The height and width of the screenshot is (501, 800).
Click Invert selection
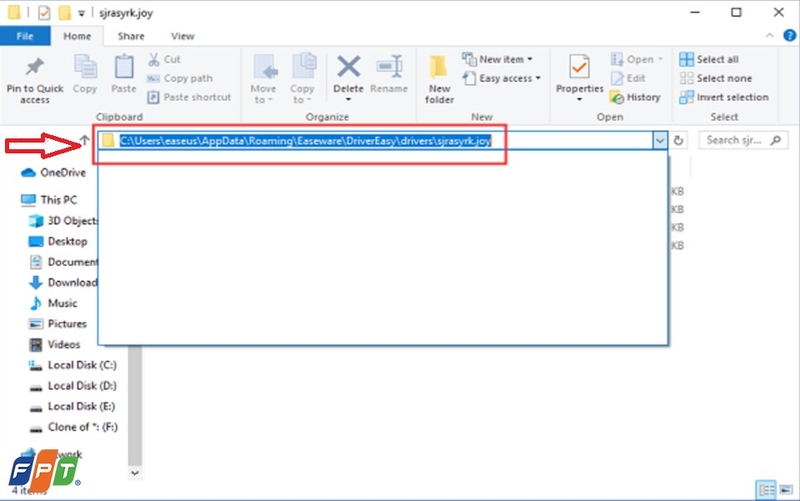pyautogui.click(x=723, y=97)
